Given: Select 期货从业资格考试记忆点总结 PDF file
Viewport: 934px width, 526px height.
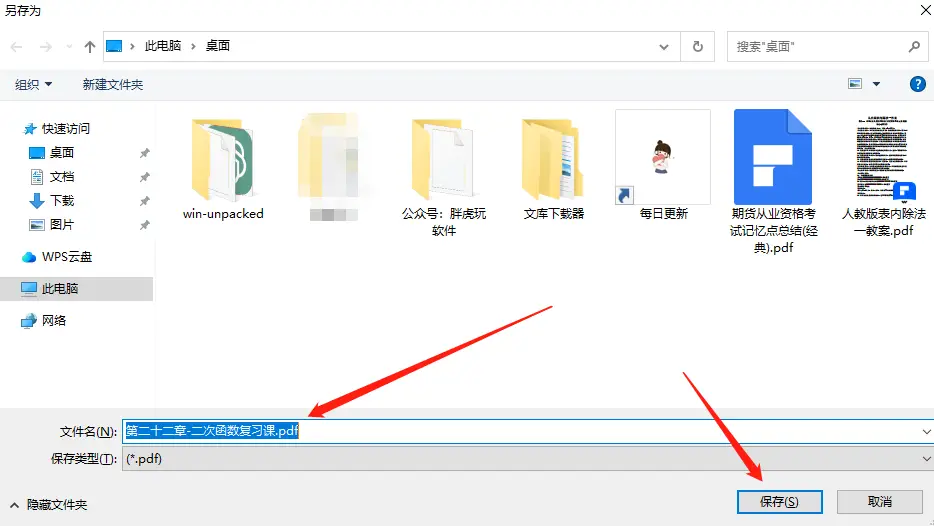Looking at the screenshot, I should (x=773, y=182).
